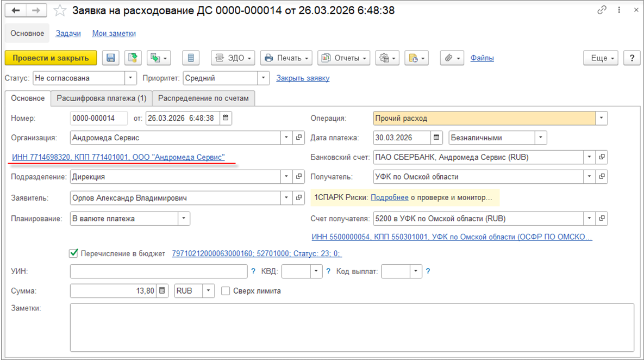The height and width of the screenshot is (360, 644).
Task: Click into the УИН input field
Action: [159, 271]
